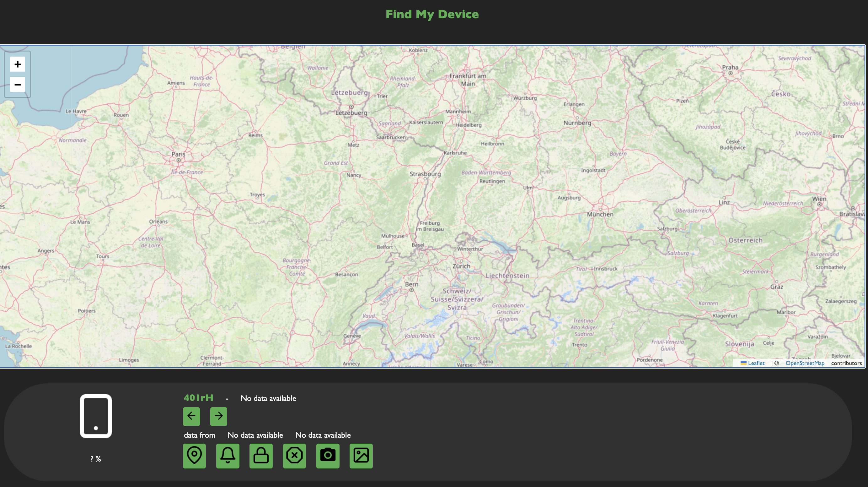Open the Leaflet attribution link
Viewport: 868px width, 487px height.
(755, 363)
